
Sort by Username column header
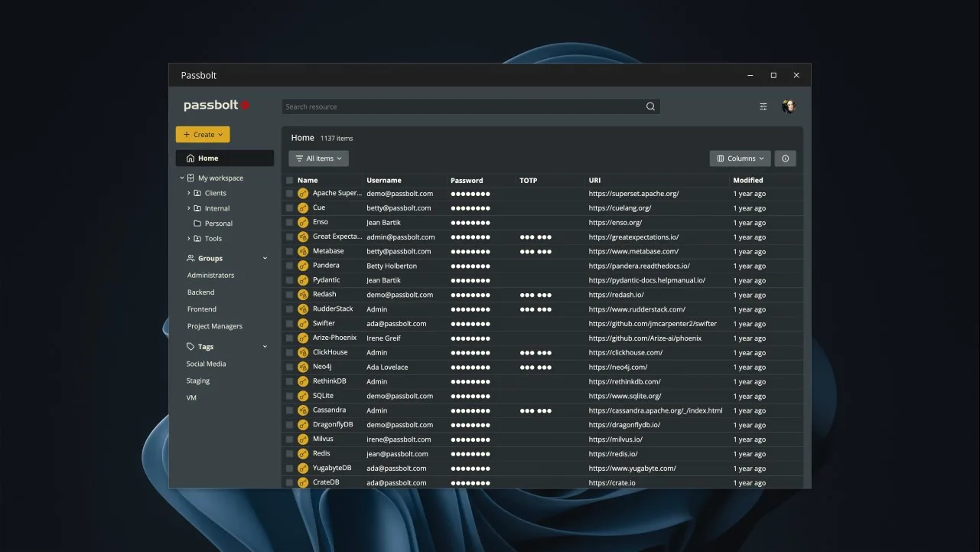pyautogui.click(x=384, y=181)
